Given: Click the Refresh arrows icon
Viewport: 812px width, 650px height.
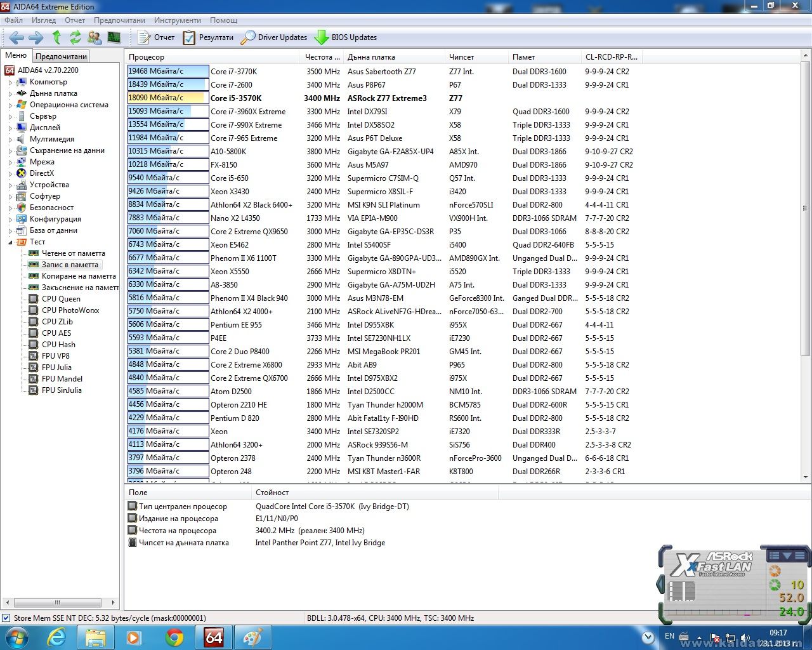Looking at the screenshot, I should [x=75, y=37].
